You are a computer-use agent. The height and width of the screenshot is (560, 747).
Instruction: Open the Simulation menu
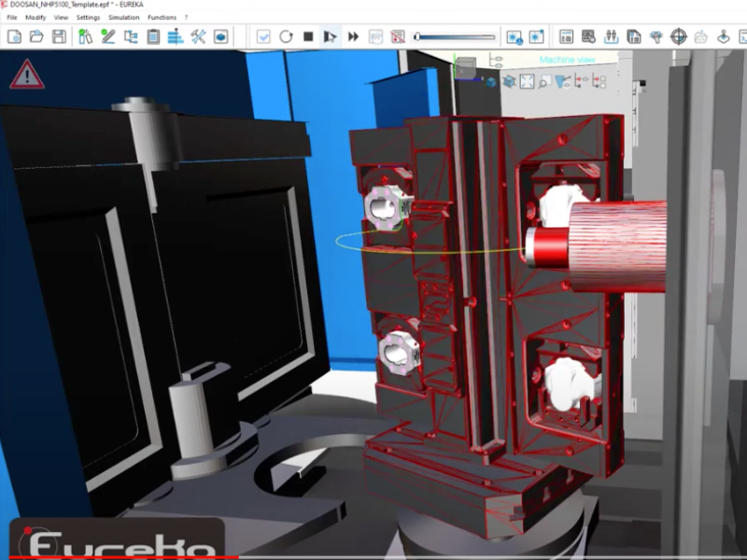coord(123,17)
